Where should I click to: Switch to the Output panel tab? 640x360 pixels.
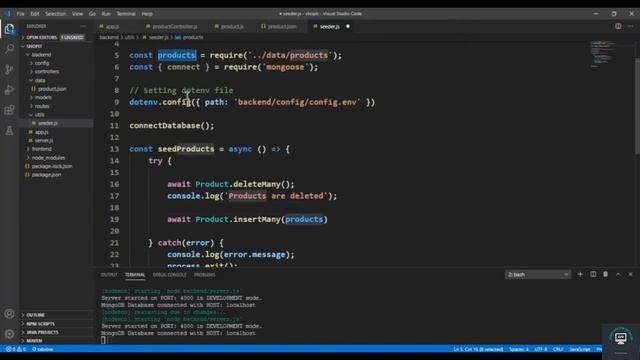[109, 275]
